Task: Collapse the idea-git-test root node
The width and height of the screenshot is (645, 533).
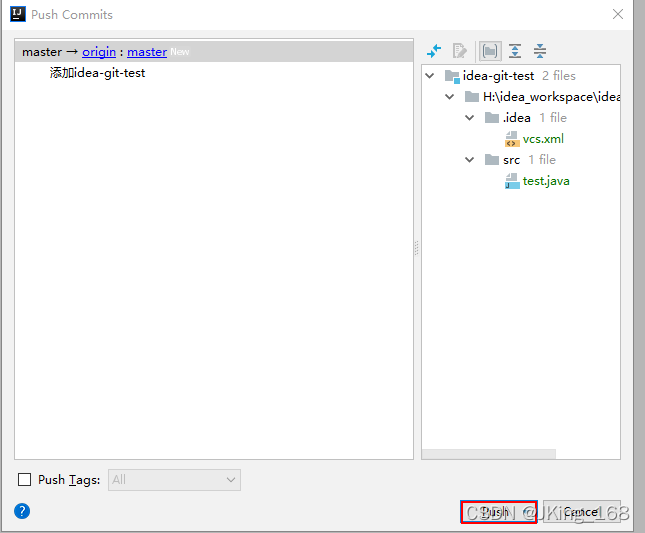Action: coord(430,76)
